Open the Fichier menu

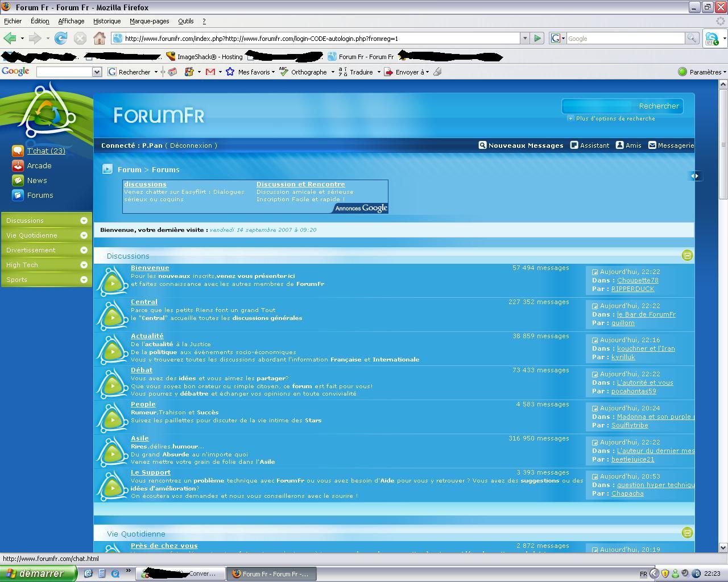pos(13,21)
